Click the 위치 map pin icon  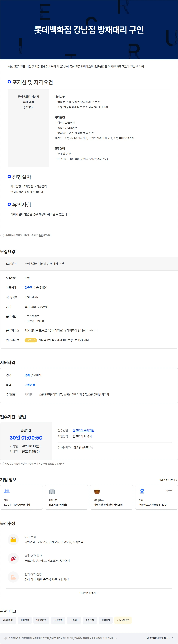click(142, 491)
